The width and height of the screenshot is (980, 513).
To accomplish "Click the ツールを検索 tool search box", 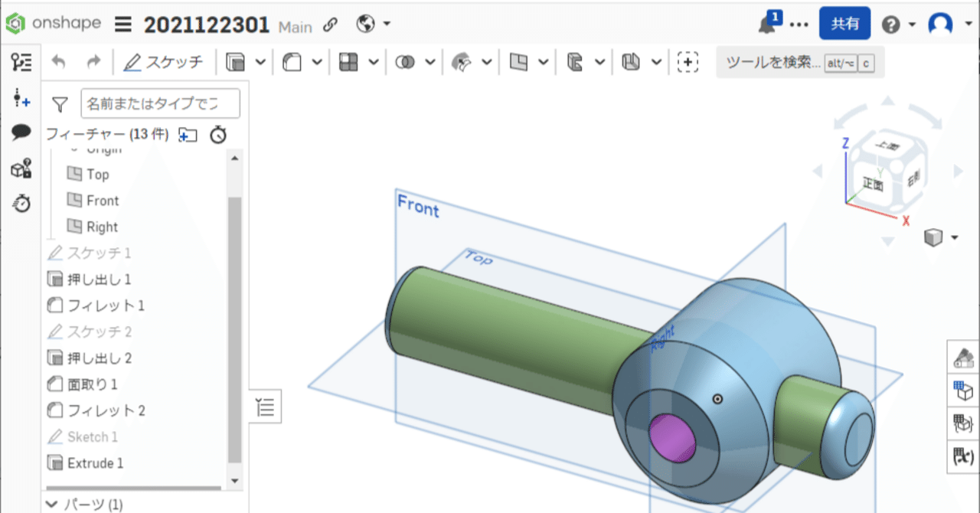I will click(800, 63).
